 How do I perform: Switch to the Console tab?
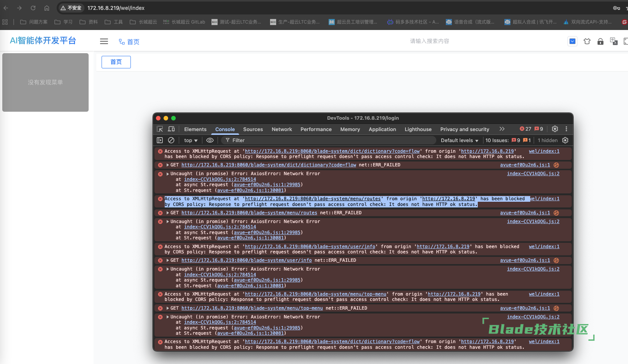(x=225, y=129)
